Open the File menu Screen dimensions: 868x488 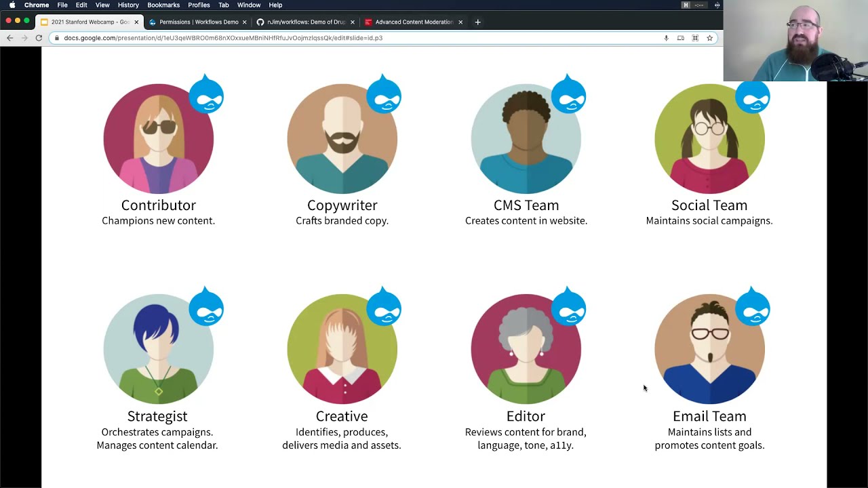[x=62, y=5]
